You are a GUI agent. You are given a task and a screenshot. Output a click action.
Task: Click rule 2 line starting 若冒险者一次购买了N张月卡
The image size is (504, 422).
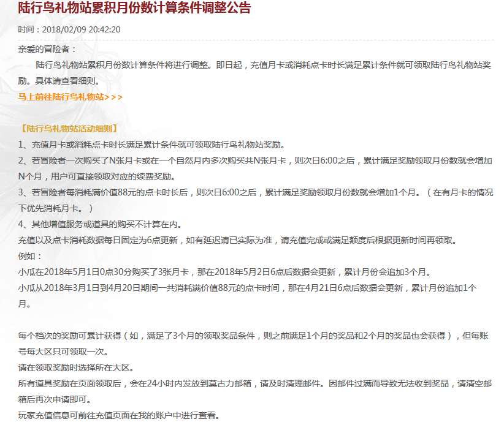pos(255,160)
